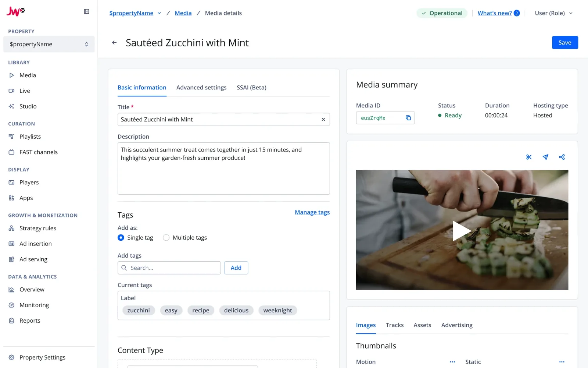Image resolution: width=588 pixels, height=368 pixels.
Task: Click the Save button
Action: [565, 43]
